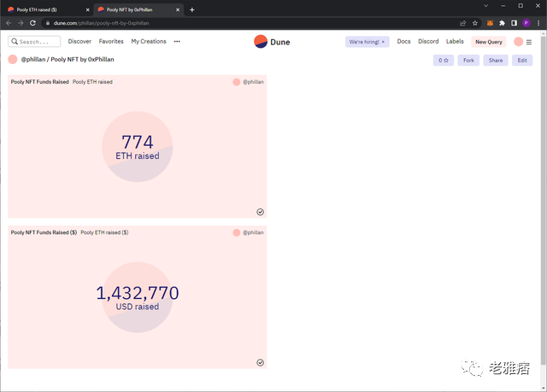Screen dimensions: 547x392
Task: Share this page from address bar
Action: point(463,23)
